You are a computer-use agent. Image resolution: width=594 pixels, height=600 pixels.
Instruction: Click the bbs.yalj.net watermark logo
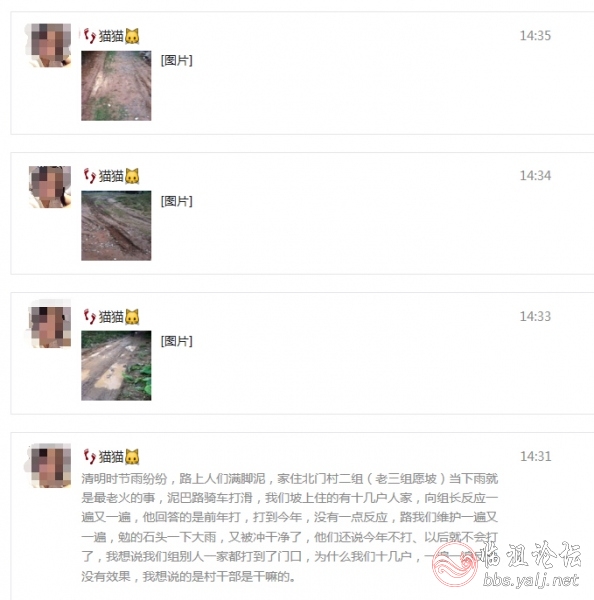(508, 564)
